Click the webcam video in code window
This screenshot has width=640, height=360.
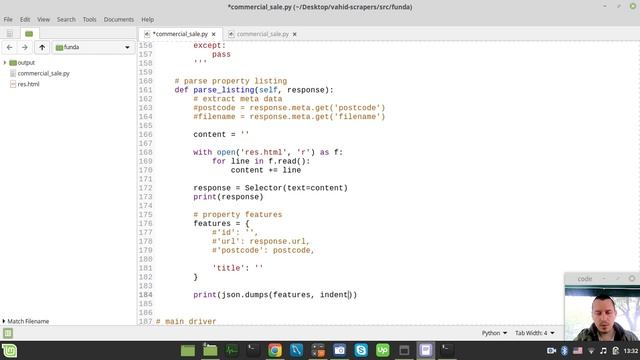pos(602,314)
